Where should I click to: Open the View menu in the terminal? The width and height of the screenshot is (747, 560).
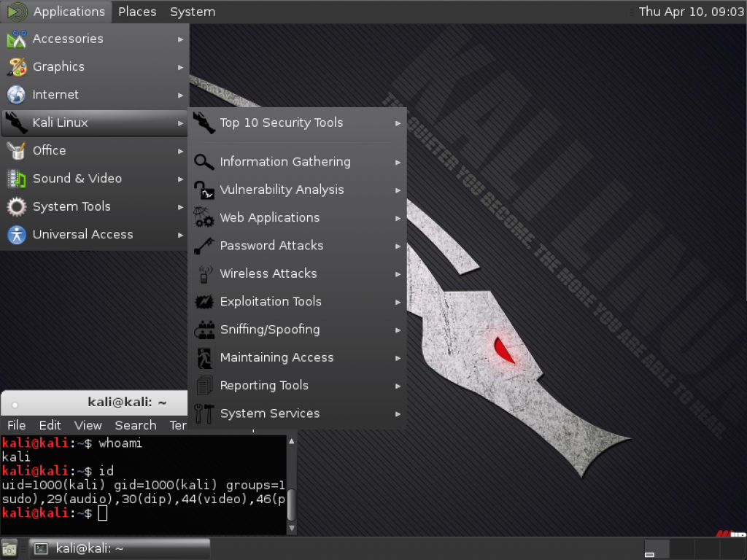88,425
